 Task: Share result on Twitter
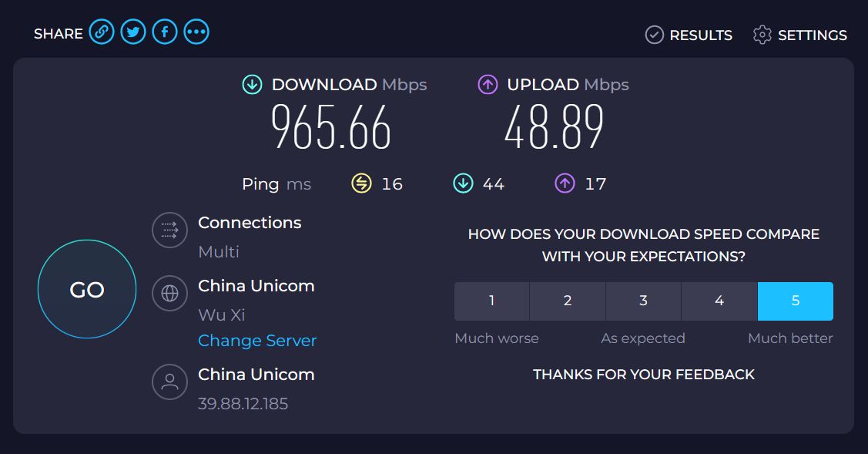[133, 32]
